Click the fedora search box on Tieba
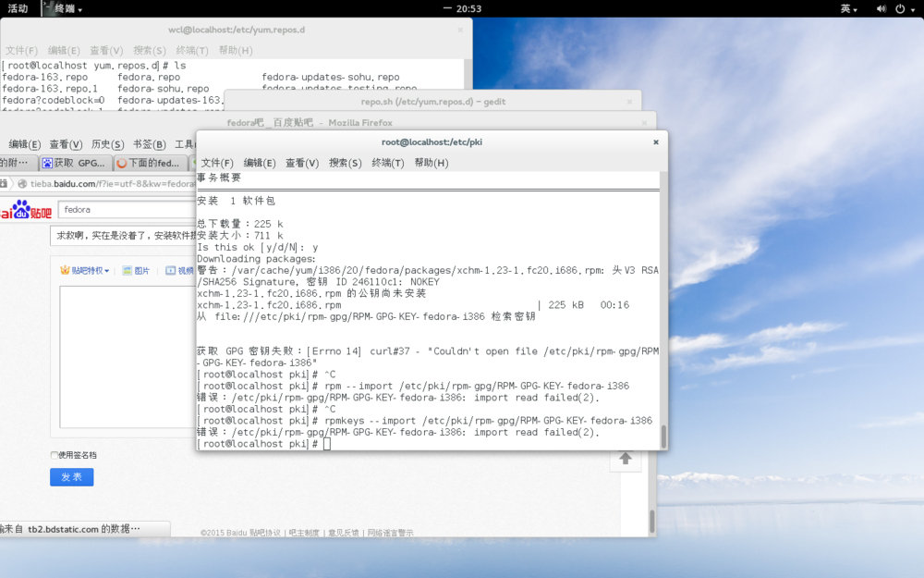The width and height of the screenshot is (924, 578). [x=127, y=209]
